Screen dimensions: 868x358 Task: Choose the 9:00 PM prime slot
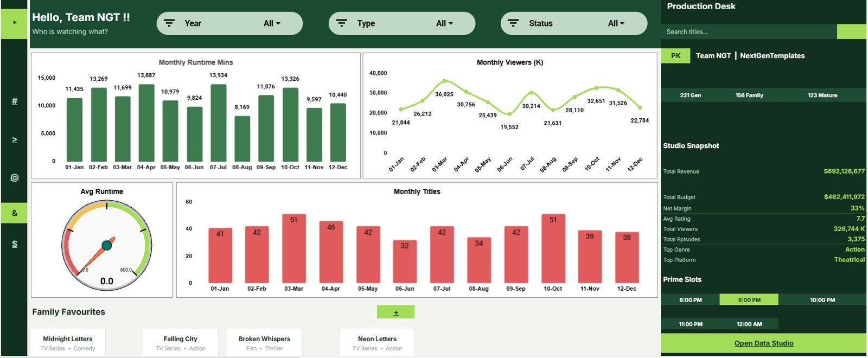pyautogui.click(x=749, y=300)
